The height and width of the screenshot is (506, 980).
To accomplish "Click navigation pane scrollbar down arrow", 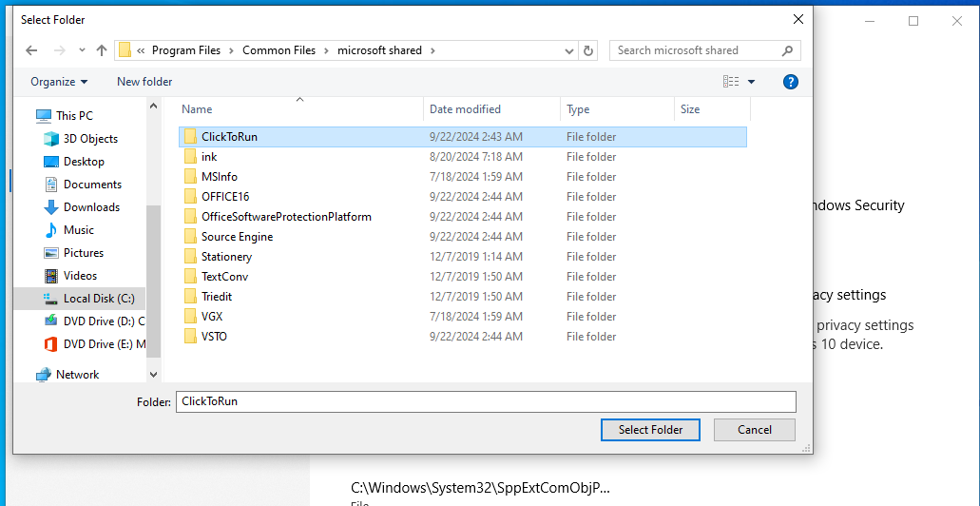I will pos(153,375).
